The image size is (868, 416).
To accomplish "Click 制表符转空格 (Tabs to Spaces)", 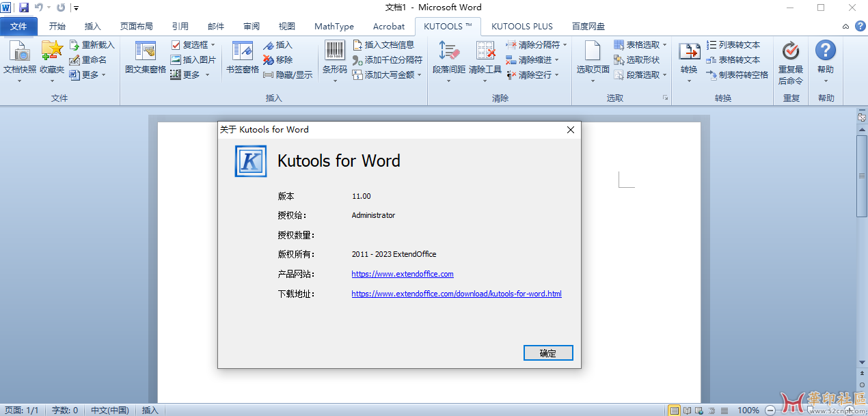I will click(x=737, y=74).
